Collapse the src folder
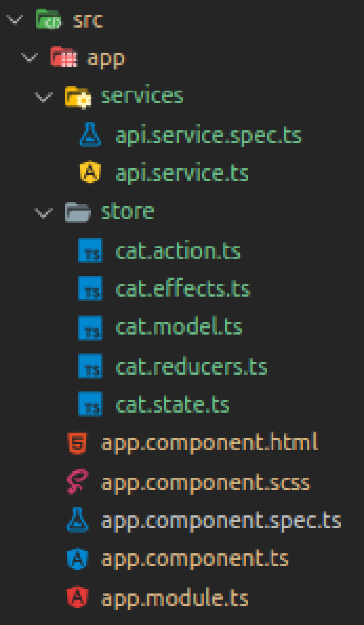Screen dimensions: 364x625 coord(15,20)
